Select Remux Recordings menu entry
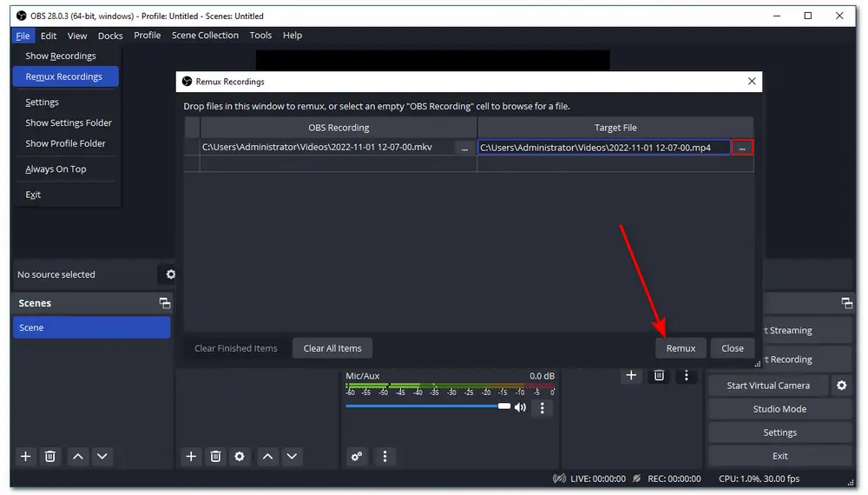 [66, 76]
